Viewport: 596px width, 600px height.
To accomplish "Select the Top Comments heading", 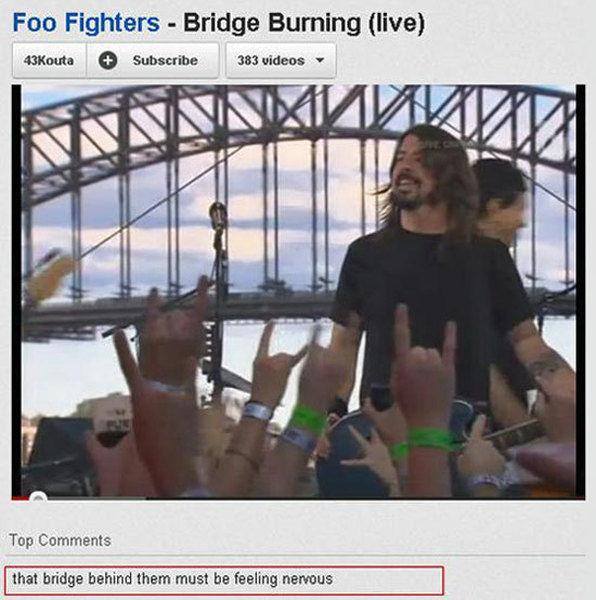I will click(x=60, y=540).
